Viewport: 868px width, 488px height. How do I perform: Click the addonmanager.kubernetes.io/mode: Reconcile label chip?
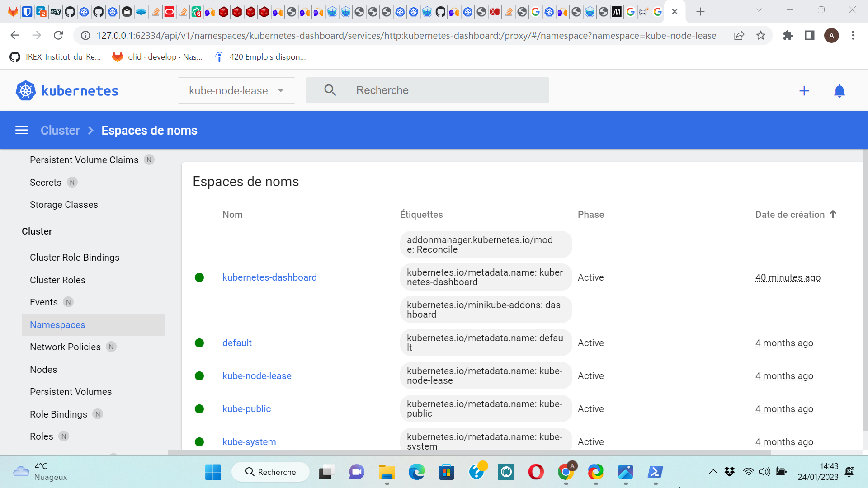pyautogui.click(x=486, y=244)
